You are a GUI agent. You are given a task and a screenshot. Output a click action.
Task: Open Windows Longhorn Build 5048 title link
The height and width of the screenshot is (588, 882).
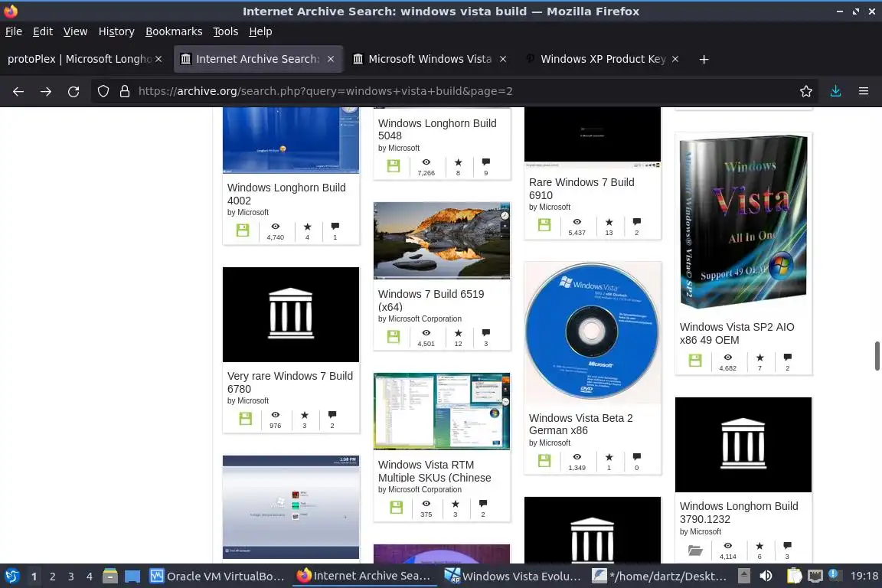click(437, 129)
